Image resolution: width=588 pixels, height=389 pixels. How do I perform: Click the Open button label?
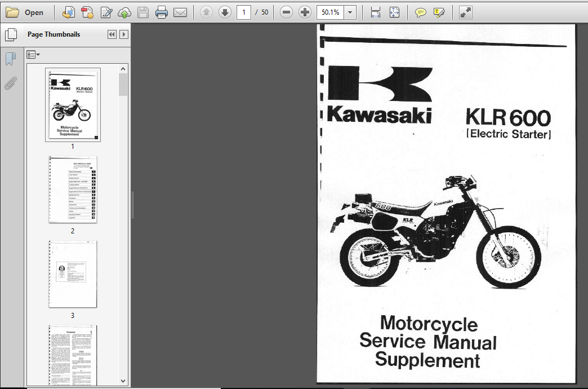pyautogui.click(x=34, y=12)
